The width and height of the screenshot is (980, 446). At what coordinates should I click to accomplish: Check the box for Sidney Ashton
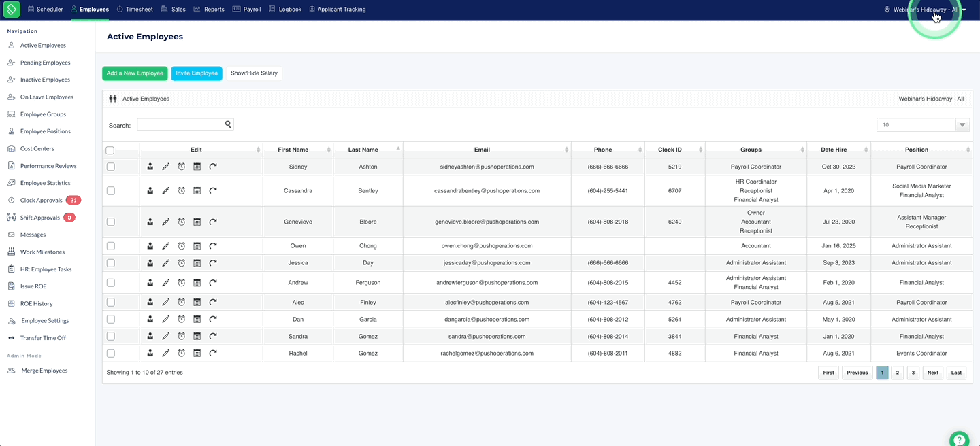click(x=111, y=167)
